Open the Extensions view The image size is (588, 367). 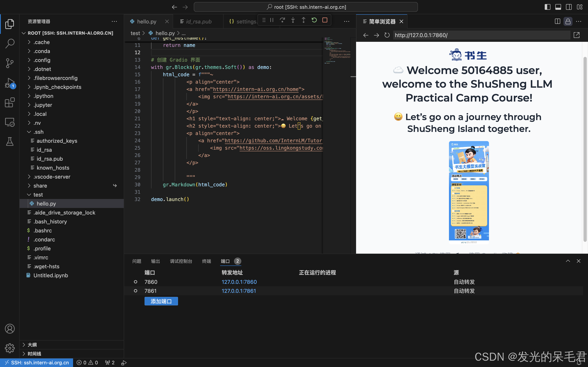tap(10, 102)
